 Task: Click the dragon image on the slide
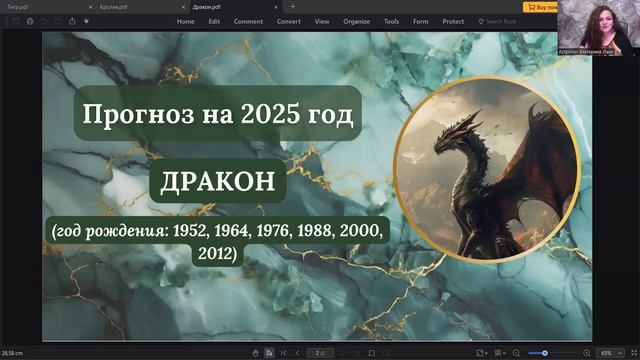click(487, 169)
